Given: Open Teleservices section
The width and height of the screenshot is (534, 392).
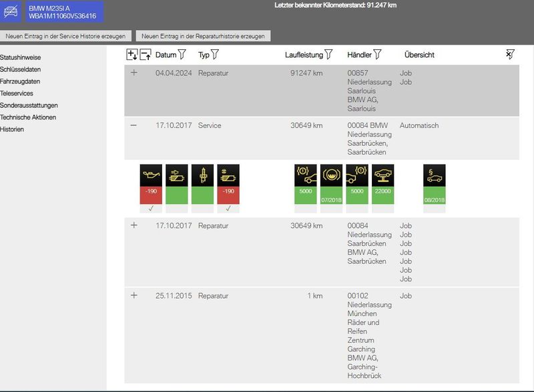Looking at the screenshot, I should point(17,93).
